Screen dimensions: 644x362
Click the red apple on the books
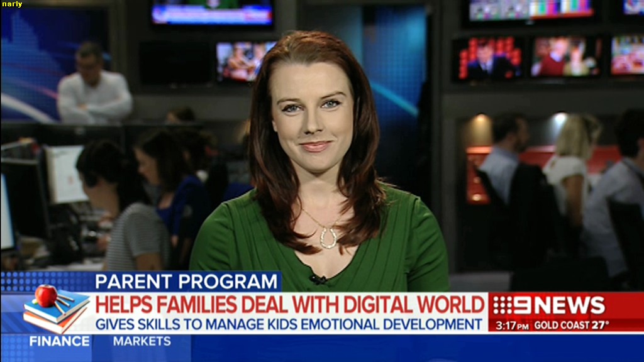click(45, 295)
